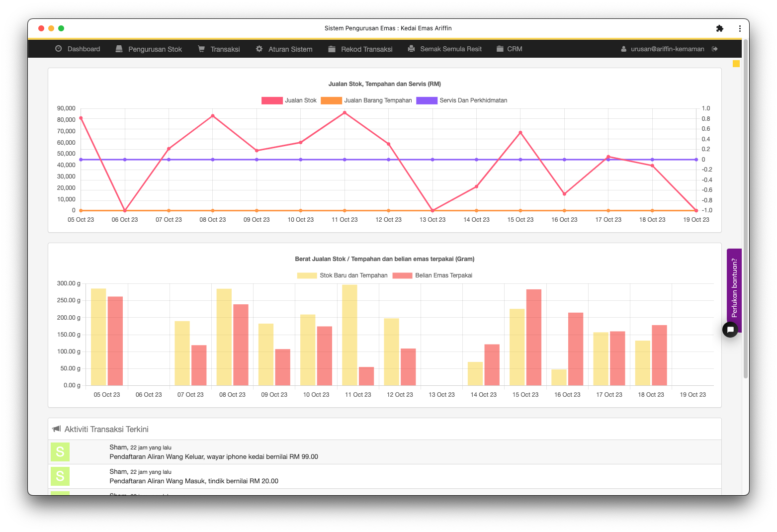Click the Aturan Sistem gear icon
Screen dimensions: 777x532
click(259, 49)
